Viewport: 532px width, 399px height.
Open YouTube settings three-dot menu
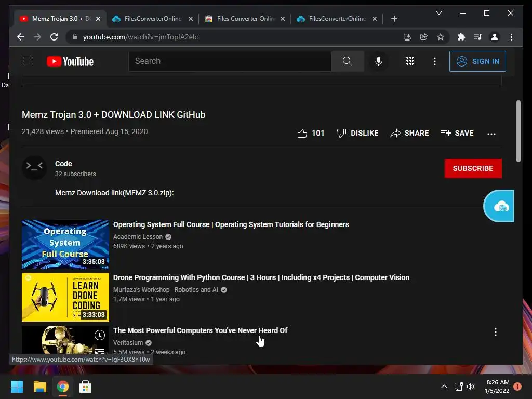pyautogui.click(x=435, y=61)
